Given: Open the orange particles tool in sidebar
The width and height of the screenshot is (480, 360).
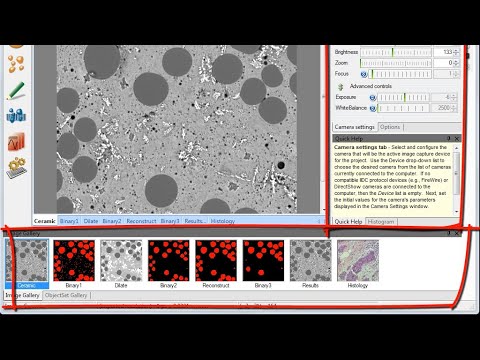Looking at the screenshot, I should point(16,64).
